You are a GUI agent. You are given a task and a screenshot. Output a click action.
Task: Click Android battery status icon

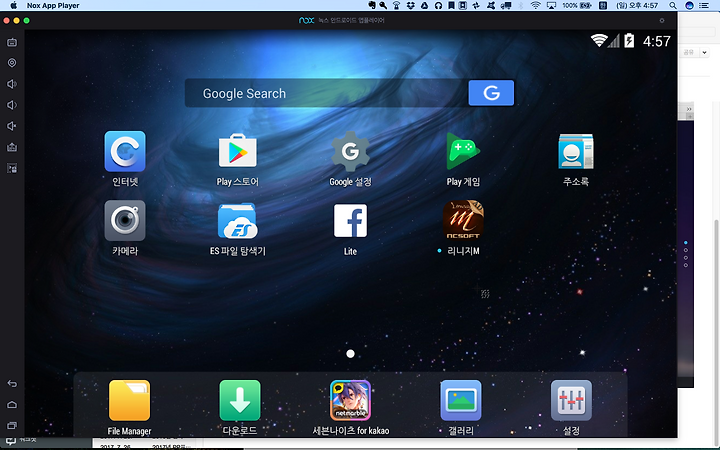[629, 40]
